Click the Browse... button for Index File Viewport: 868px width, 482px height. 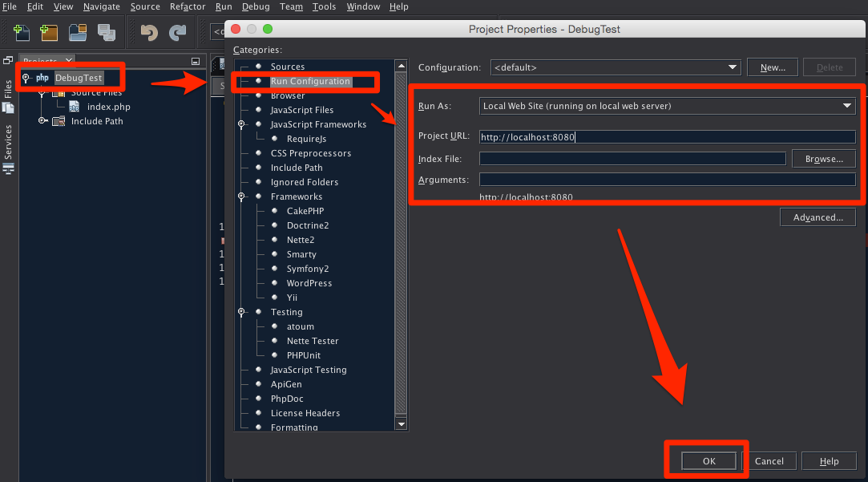(824, 159)
